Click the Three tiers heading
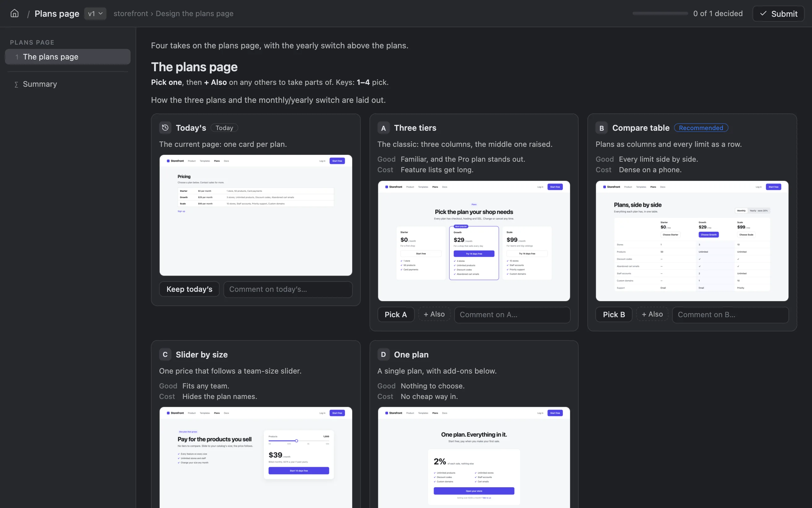 [415, 128]
